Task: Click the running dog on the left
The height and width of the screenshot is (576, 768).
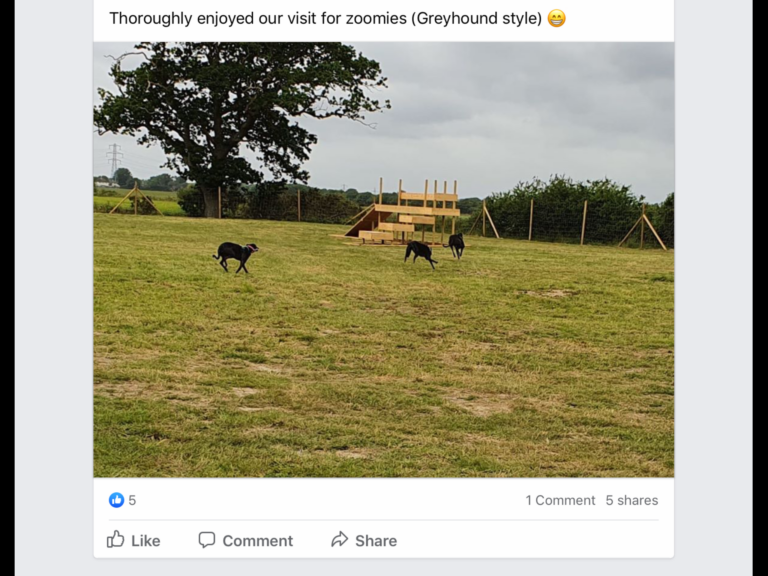Action: point(236,255)
